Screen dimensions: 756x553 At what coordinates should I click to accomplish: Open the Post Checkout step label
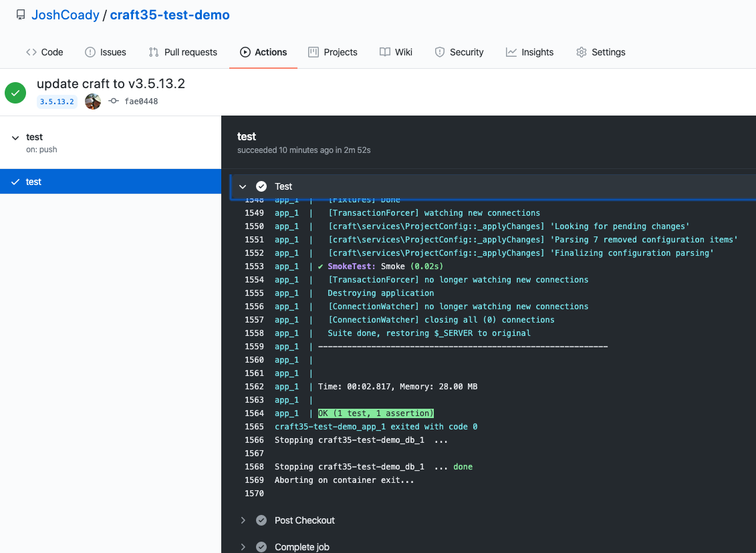(305, 520)
